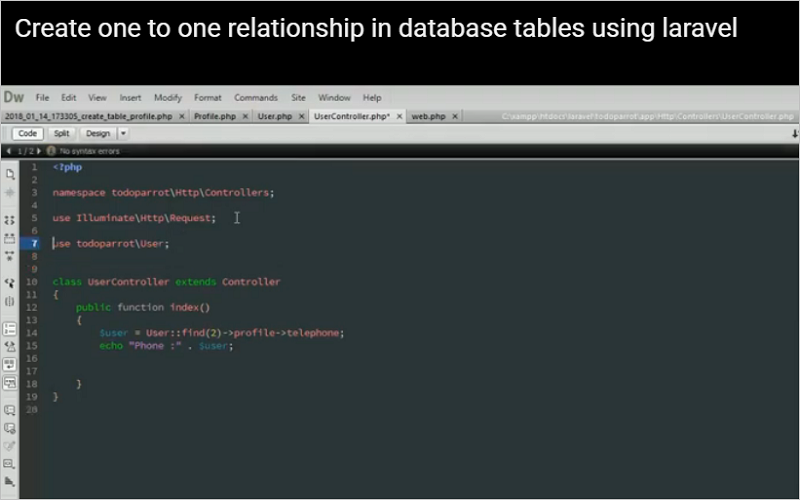The width and height of the screenshot is (800, 500).
Task: Select the UserController.php tab
Action: (x=352, y=116)
